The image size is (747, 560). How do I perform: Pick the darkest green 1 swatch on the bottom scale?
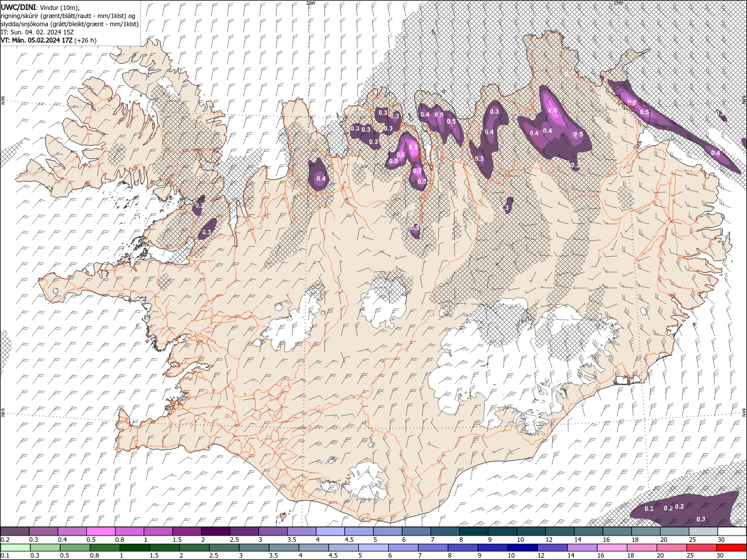(x=135, y=548)
